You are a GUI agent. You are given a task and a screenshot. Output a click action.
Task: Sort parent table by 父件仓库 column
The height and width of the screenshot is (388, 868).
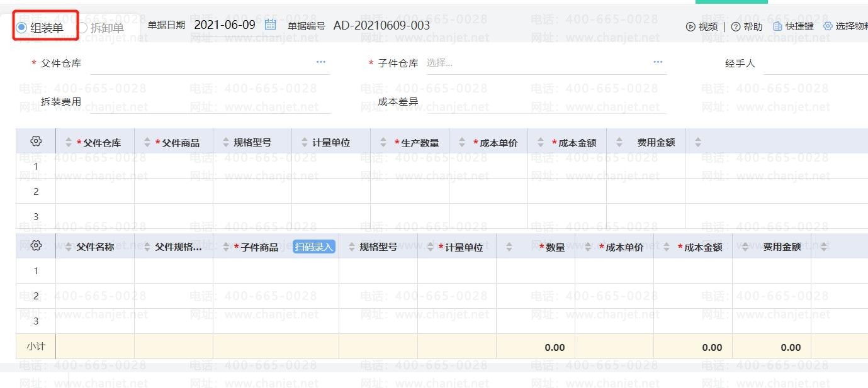coord(69,143)
